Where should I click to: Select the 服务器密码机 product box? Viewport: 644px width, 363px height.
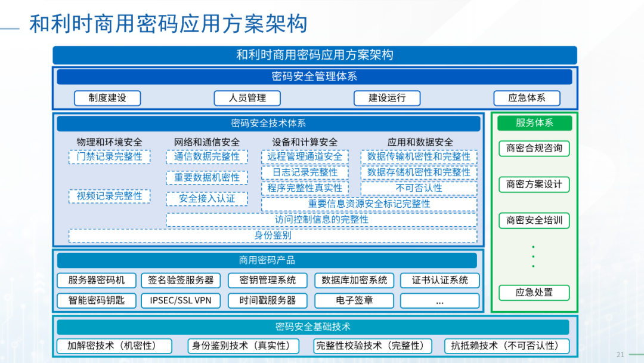(97, 281)
